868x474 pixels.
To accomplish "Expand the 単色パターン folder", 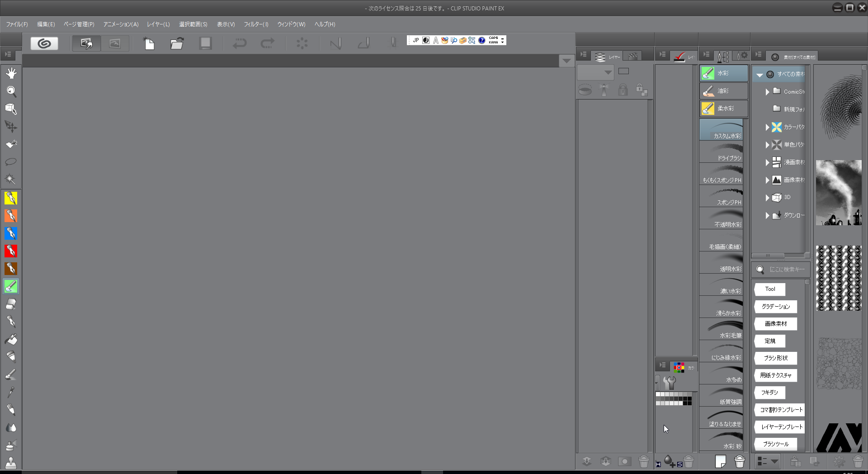I will pyautogui.click(x=767, y=145).
